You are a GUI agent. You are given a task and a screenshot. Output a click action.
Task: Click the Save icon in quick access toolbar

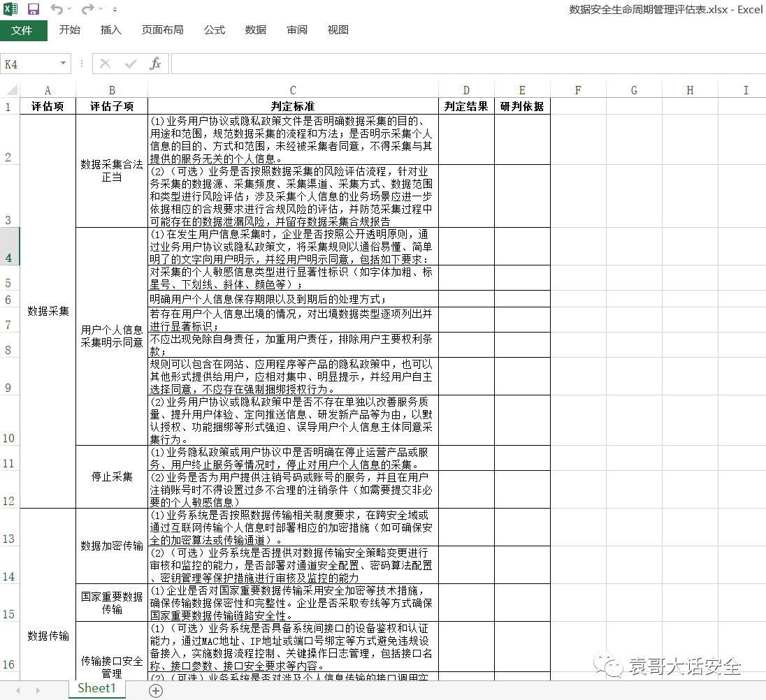(x=34, y=9)
